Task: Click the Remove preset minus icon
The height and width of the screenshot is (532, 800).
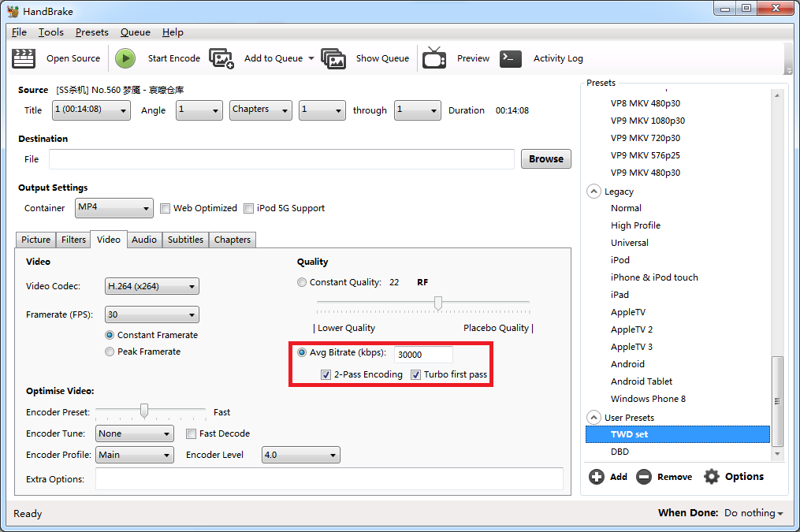Action: [644, 476]
